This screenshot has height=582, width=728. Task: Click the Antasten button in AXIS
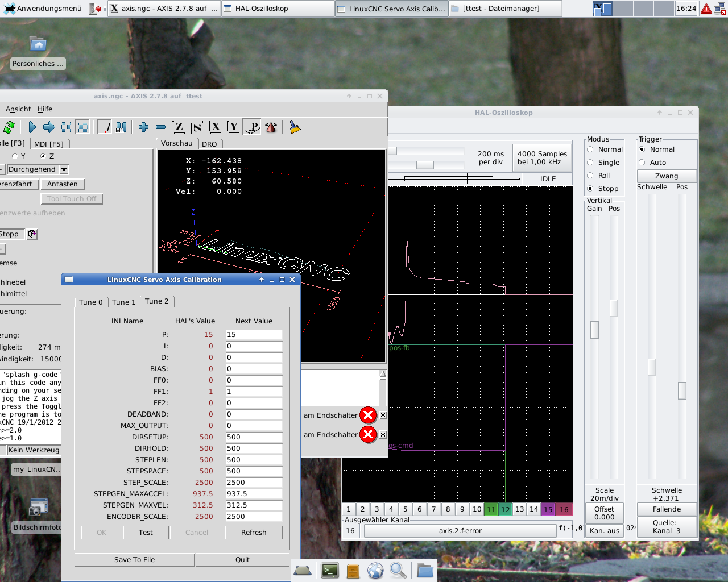tap(63, 184)
